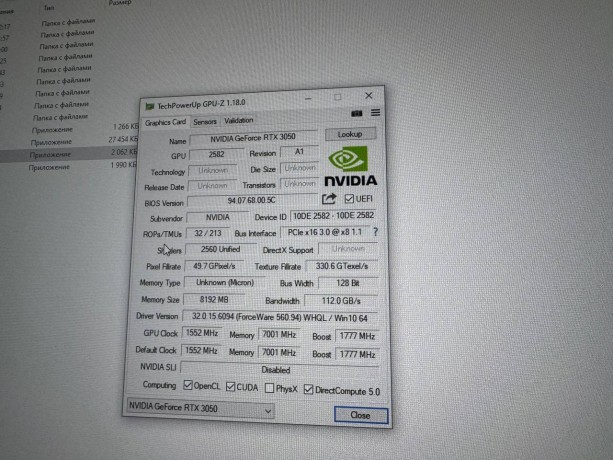Click the Shaders value 2560 Unified
The image size is (613, 460).
point(220,249)
